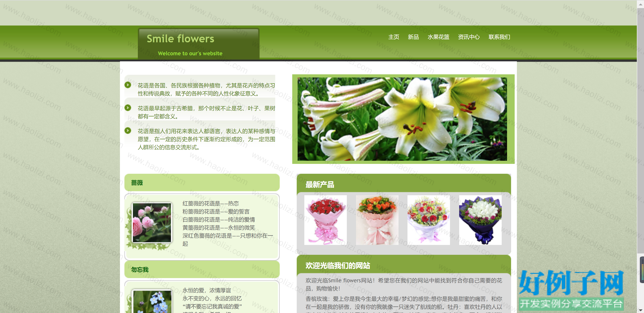Select the paragraph starting 花语是指人们用花
This screenshot has height=313, width=644.
[206, 139]
